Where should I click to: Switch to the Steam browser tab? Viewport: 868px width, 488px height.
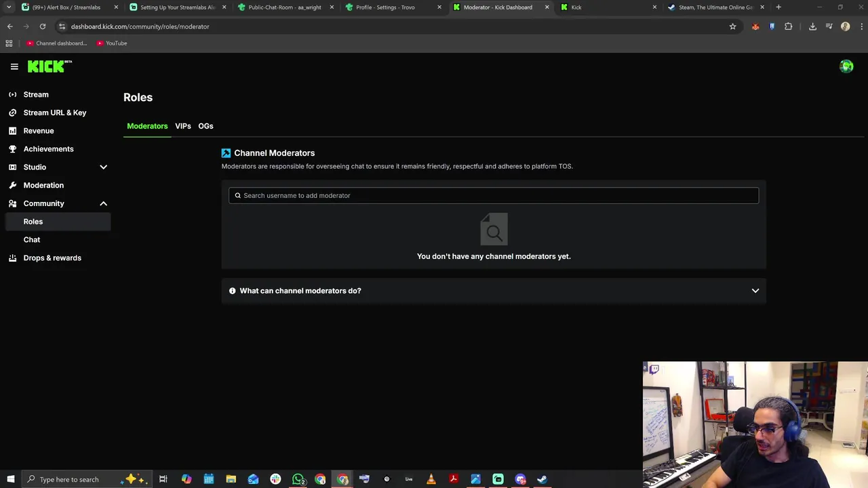point(715,7)
